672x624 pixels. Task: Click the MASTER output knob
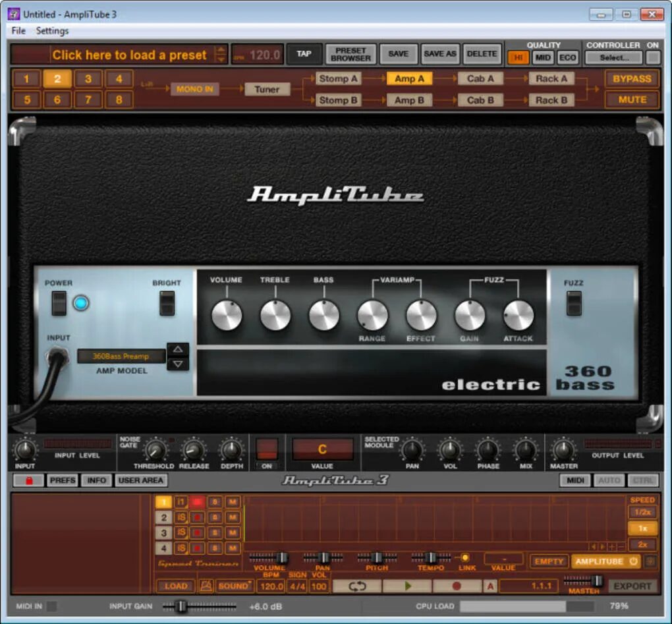563,450
